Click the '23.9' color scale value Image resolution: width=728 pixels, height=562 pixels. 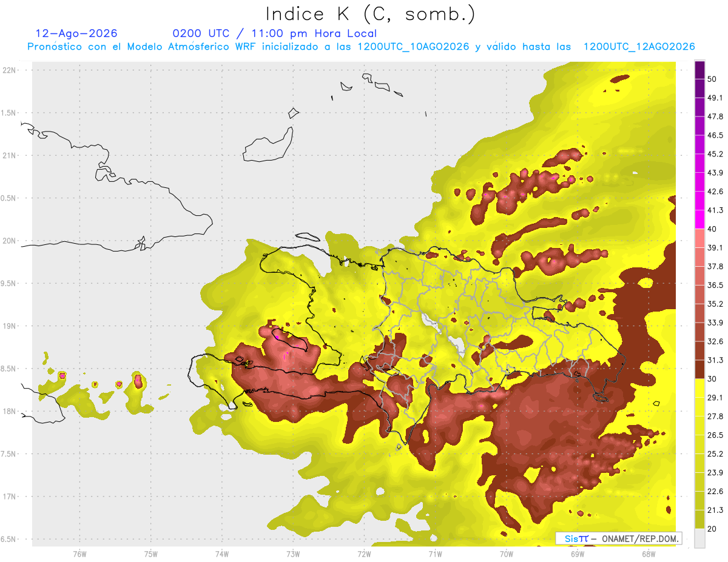(x=715, y=472)
